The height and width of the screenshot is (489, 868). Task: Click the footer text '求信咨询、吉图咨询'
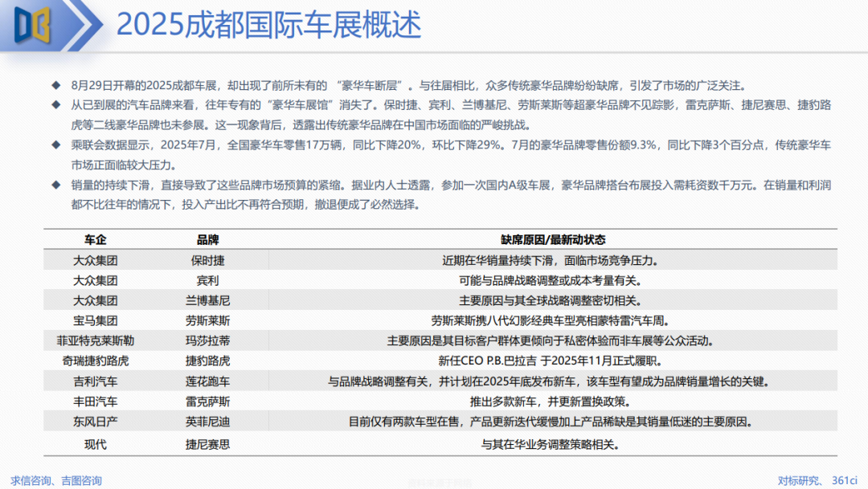point(56,481)
